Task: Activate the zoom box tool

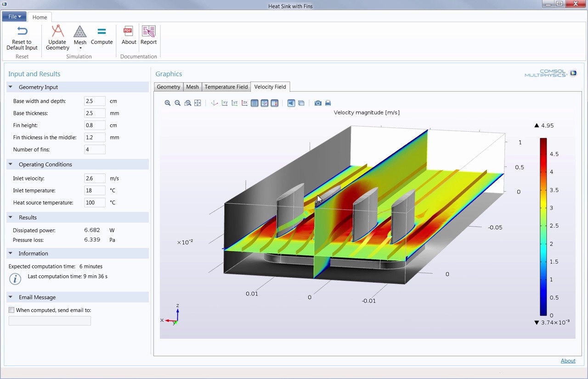Action: pyautogui.click(x=188, y=103)
